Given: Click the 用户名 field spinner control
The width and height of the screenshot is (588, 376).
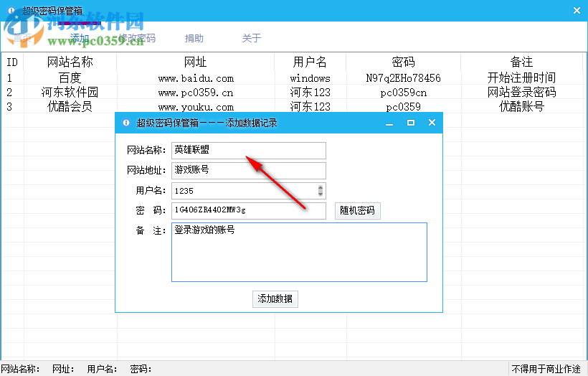Looking at the screenshot, I should (x=321, y=191).
